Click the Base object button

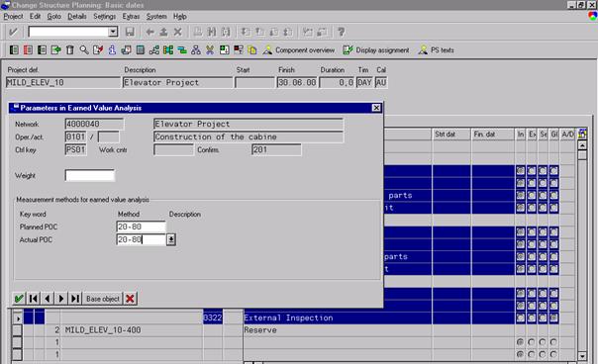[103, 299]
